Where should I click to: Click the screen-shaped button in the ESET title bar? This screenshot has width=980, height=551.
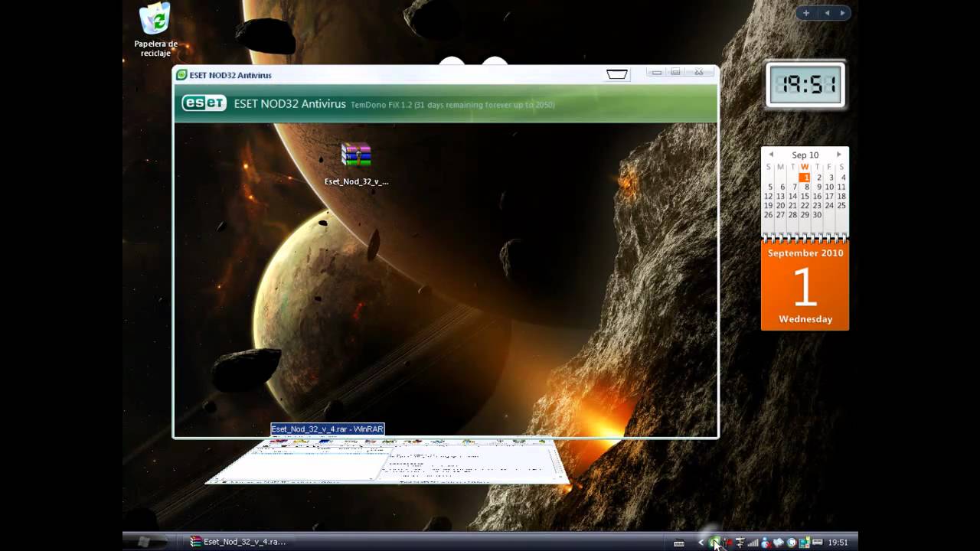pyautogui.click(x=617, y=74)
